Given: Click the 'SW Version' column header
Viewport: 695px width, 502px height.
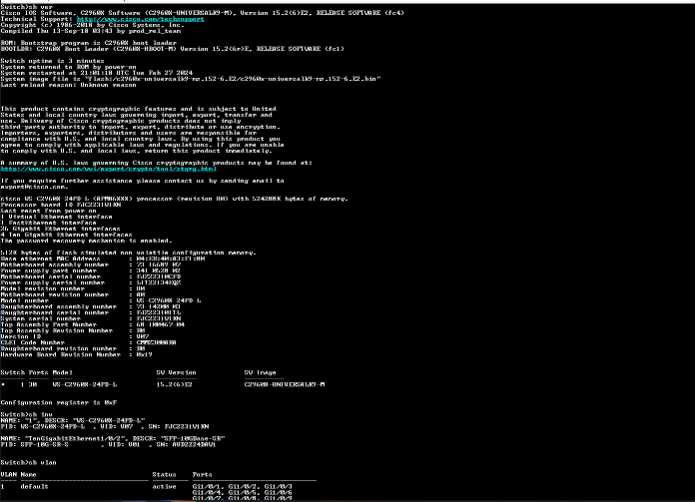Looking at the screenshot, I should pyautogui.click(x=176, y=372).
